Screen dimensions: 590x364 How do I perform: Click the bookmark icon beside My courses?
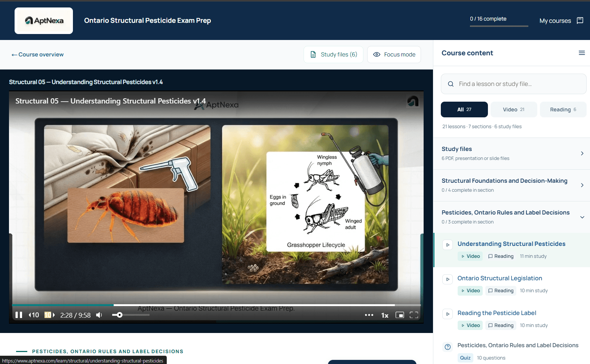click(580, 21)
